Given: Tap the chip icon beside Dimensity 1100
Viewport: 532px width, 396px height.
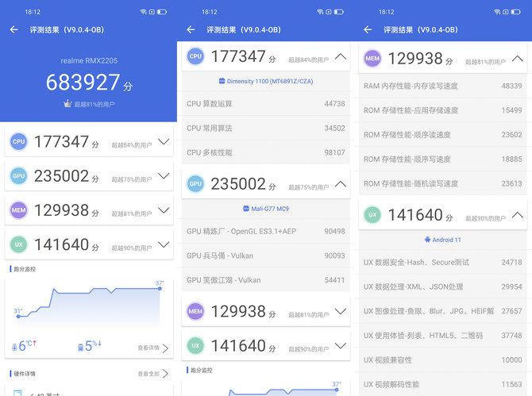Looking at the screenshot, I should pos(222,81).
